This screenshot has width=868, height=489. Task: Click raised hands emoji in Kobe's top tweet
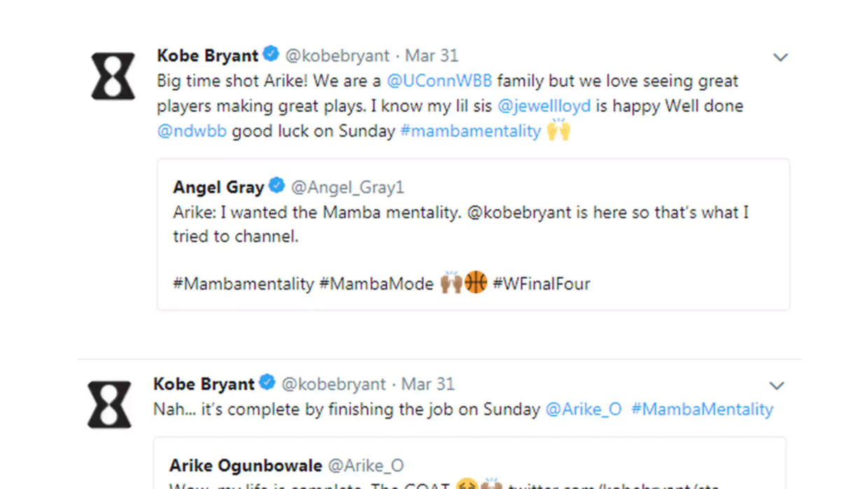pyautogui.click(x=556, y=130)
